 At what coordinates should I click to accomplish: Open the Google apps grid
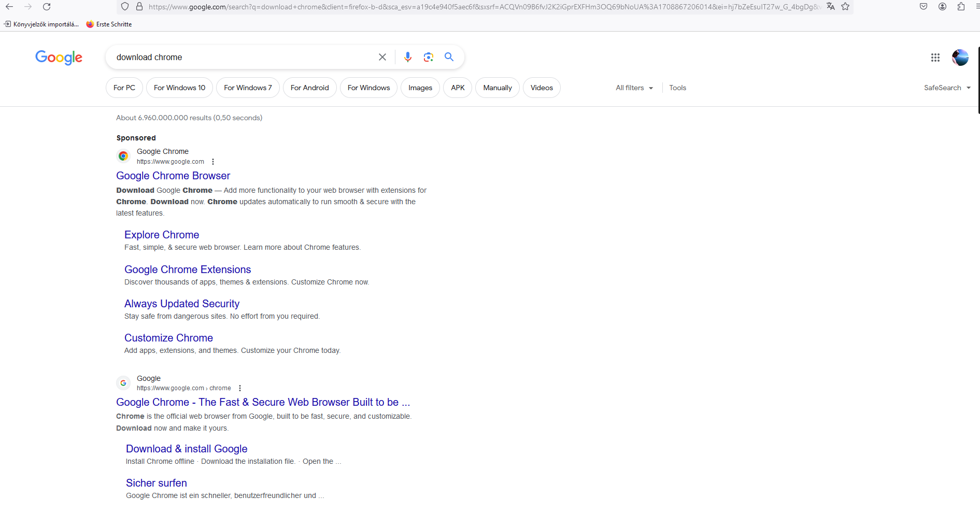tap(935, 58)
